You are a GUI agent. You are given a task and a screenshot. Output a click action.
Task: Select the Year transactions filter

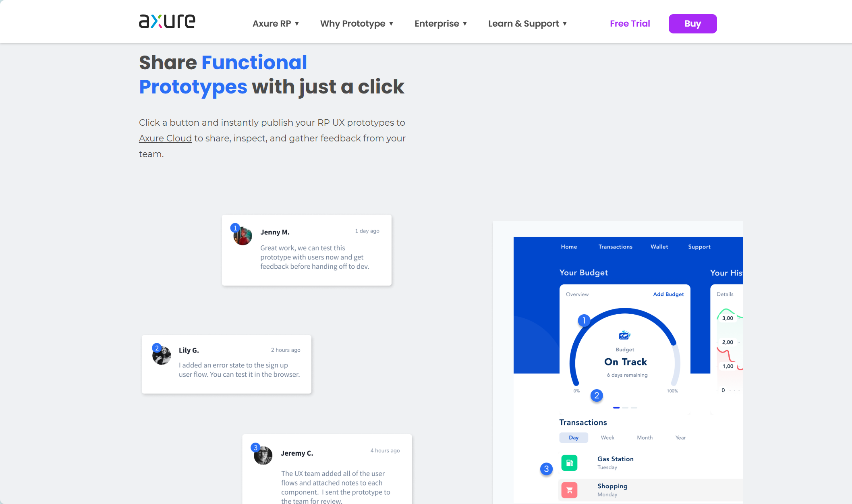[680, 438]
